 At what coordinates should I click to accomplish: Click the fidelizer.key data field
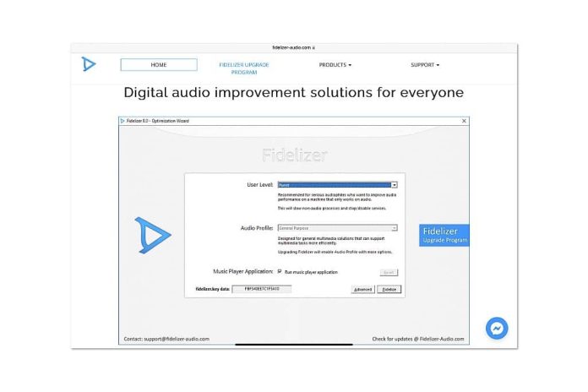coord(262,289)
